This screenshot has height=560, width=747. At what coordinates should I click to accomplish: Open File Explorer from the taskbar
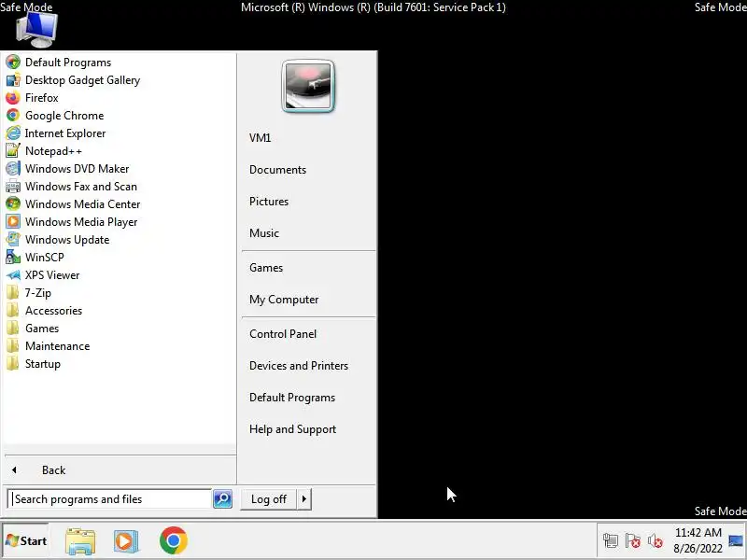click(80, 541)
